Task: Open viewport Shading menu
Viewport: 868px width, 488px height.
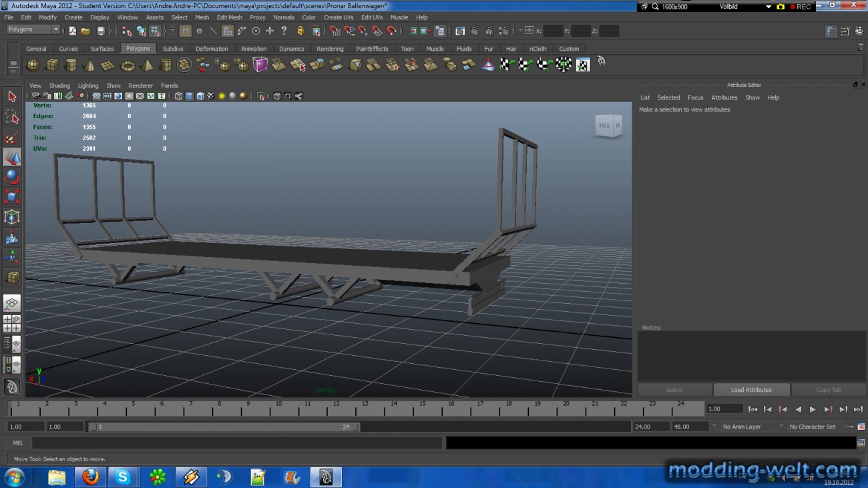Action: [59, 85]
